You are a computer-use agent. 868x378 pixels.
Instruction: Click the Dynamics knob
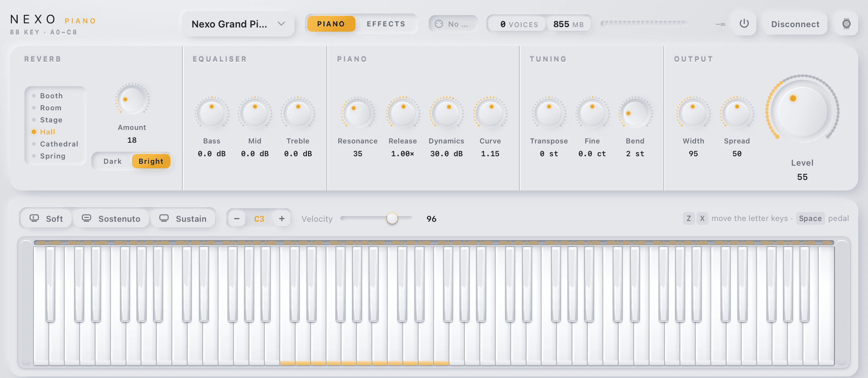pyautogui.click(x=446, y=113)
